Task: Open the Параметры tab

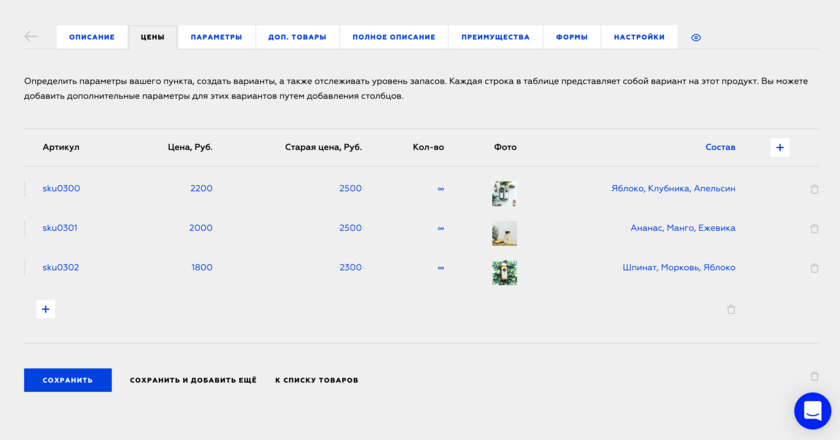Action: 216,37
